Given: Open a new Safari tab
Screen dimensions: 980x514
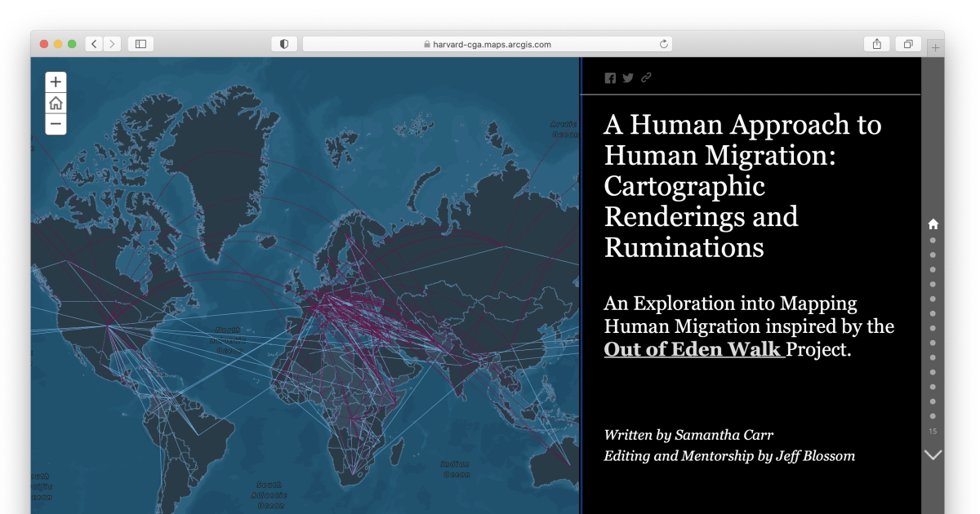Looking at the screenshot, I should pyautogui.click(x=936, y=47).
